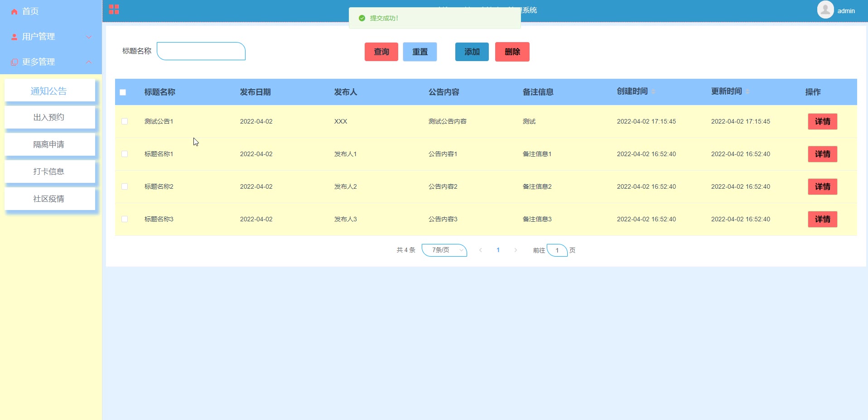Sort by 创建时间 column sort icon
This screenshot has width=868, height=420.
[653, 92]
